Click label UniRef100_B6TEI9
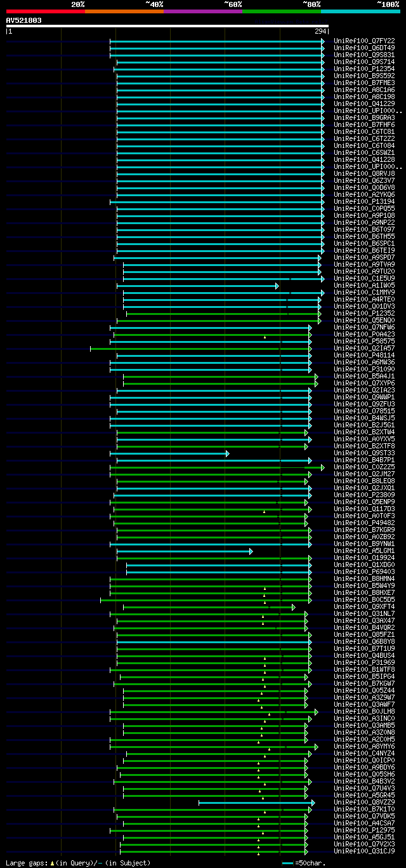The width and height of the screenshot is (406, 868). [364, 250]
